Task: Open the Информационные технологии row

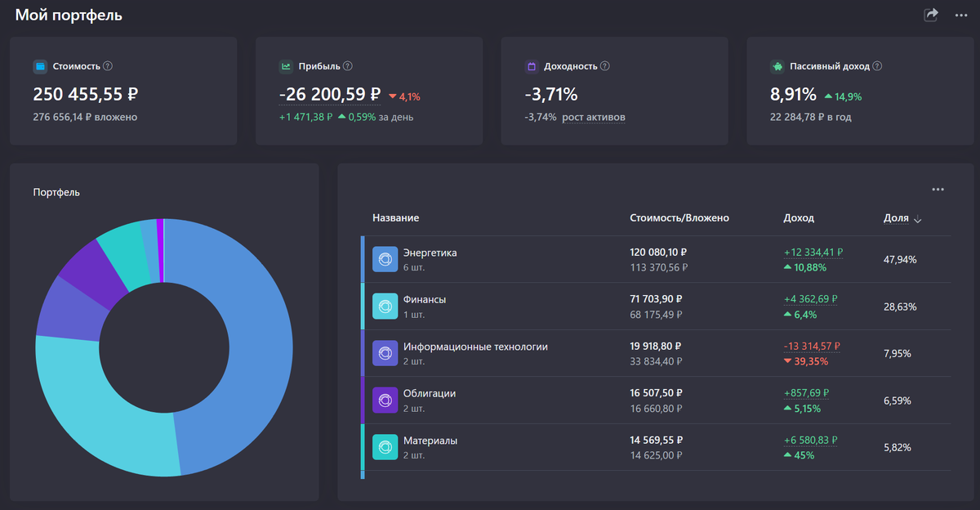Action: coord(656,353)
